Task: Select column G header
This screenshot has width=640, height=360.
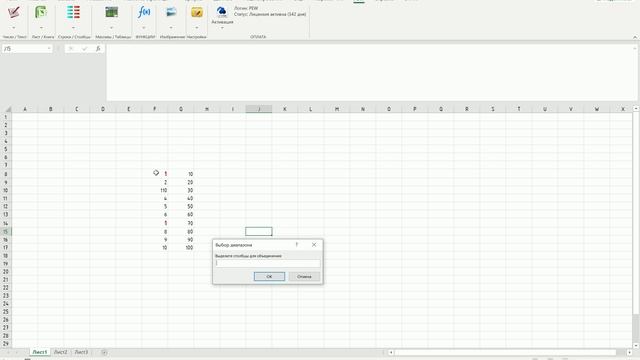Action: (181, 109)
